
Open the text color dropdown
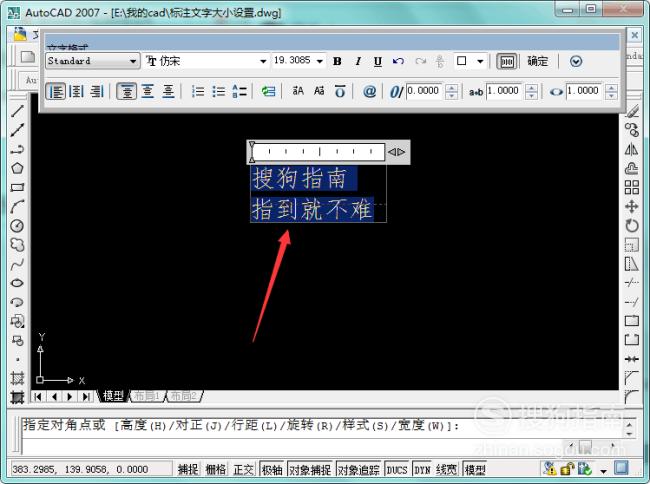point(480,61)
